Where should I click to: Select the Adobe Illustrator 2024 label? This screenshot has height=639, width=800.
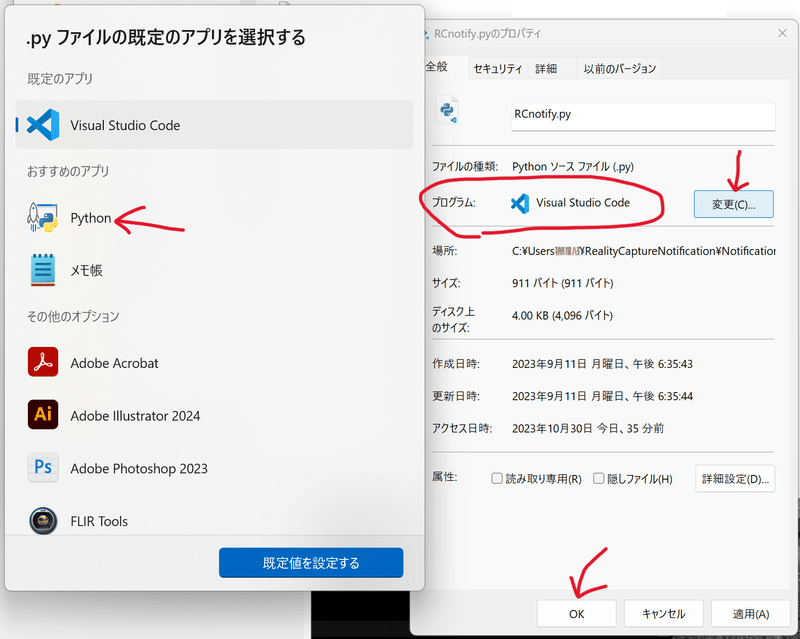[x=135, y=415]
